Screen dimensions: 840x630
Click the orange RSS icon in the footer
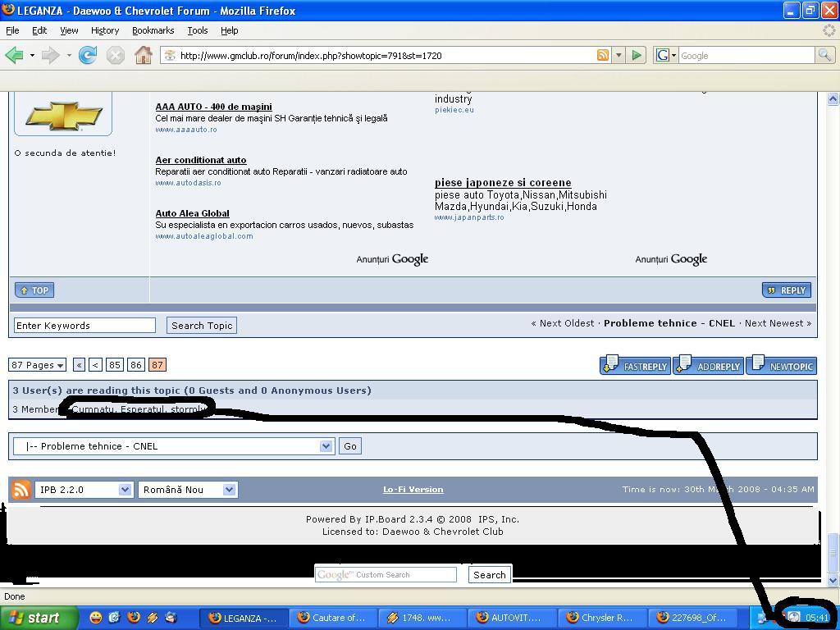21,490
